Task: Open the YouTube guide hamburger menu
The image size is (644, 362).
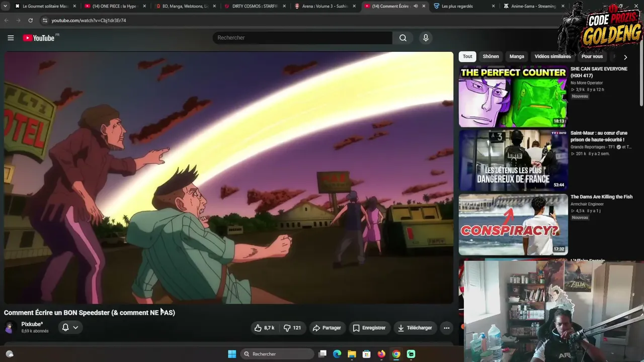Action: [x=11, y=38]
